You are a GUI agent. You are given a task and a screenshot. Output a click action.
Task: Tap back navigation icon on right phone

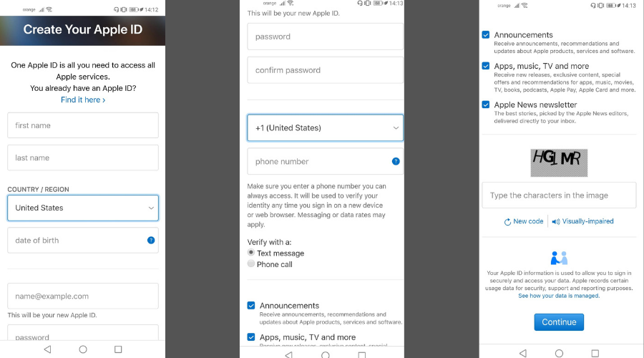point(523,353)
